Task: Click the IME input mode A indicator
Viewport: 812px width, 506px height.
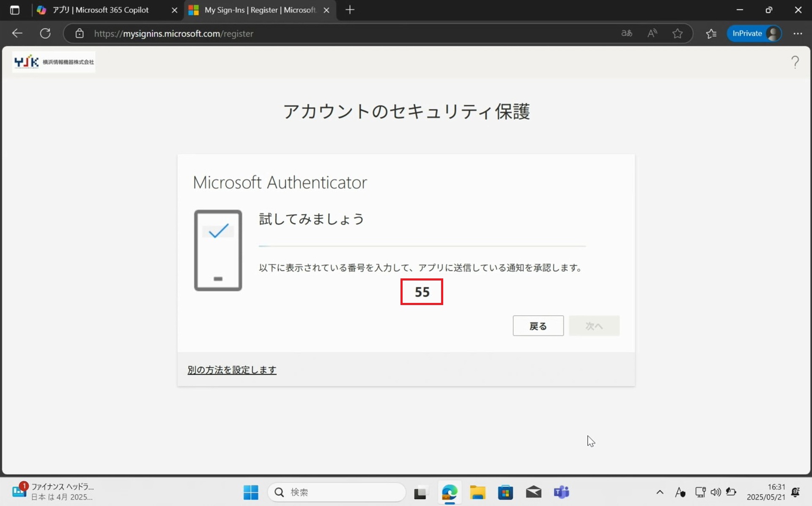Action: 680,492
